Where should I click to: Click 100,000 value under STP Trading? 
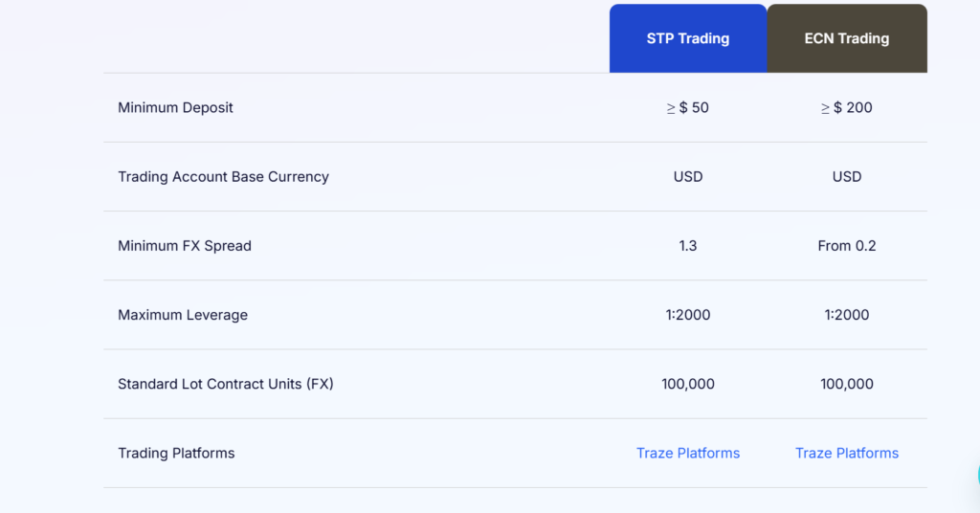[688, 384]
